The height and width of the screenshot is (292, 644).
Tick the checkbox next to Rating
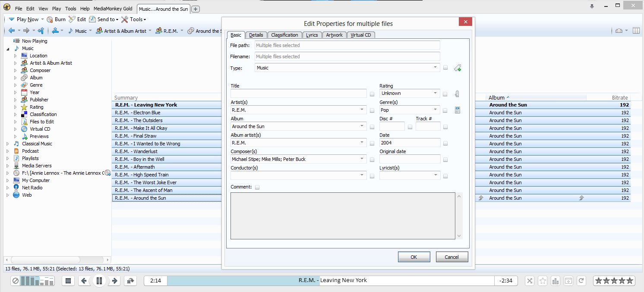click(x=445, y=94)
